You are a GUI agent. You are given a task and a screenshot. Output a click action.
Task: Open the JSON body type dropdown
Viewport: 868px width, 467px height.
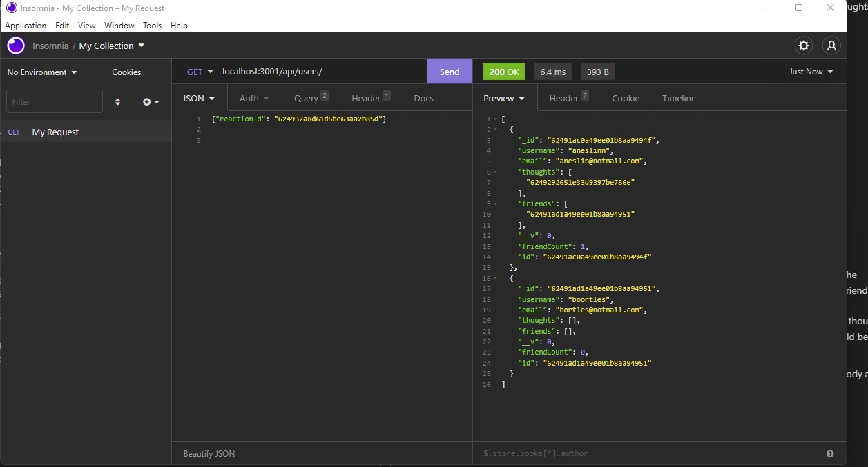pyautogui.click(x=199, y=98)
